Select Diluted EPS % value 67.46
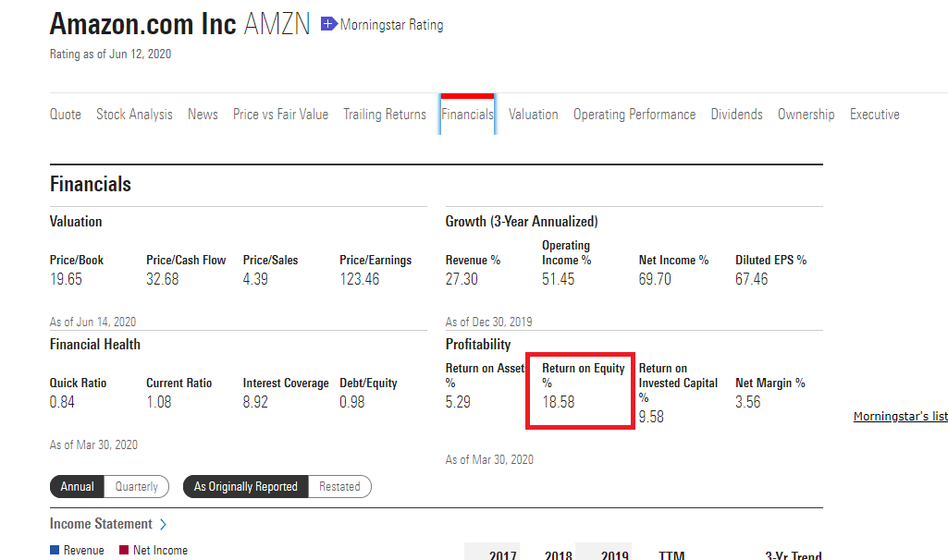The width and height of the screenshot is (948, 560). [752, 279]
